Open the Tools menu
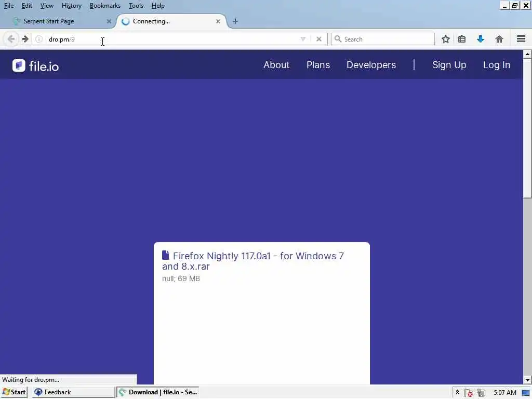 [136, 6]
